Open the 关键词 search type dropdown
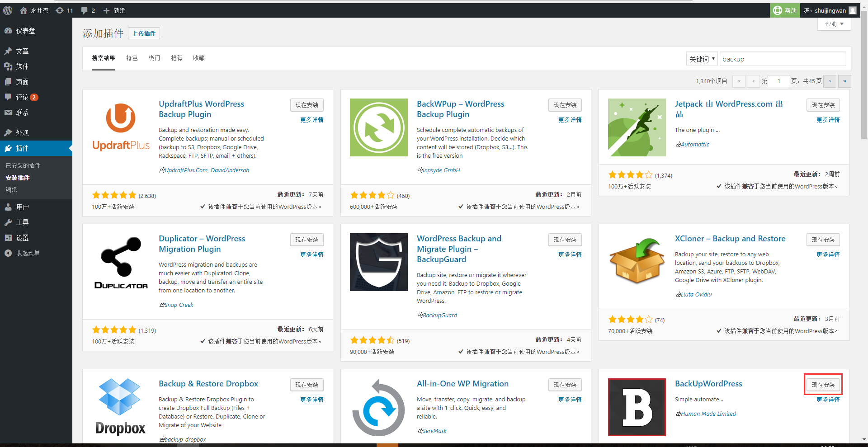The height and width of the screenshot is (447, 868). pos(702,59)
